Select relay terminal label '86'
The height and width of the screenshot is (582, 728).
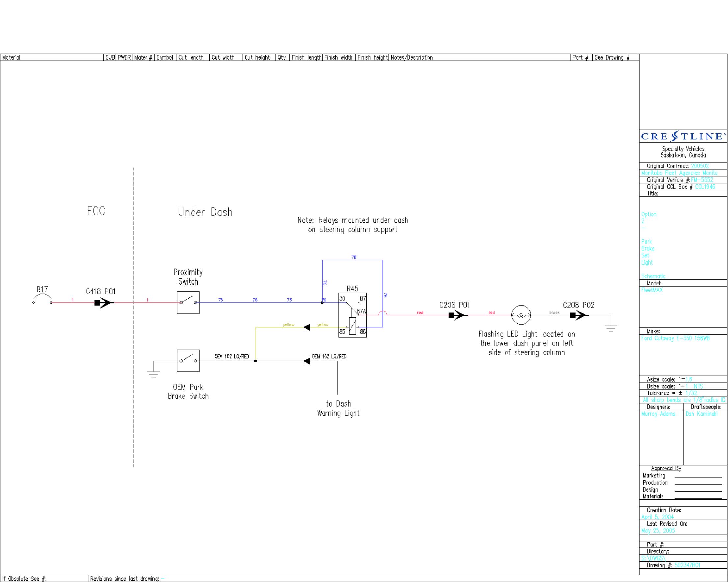pos(363,332)
